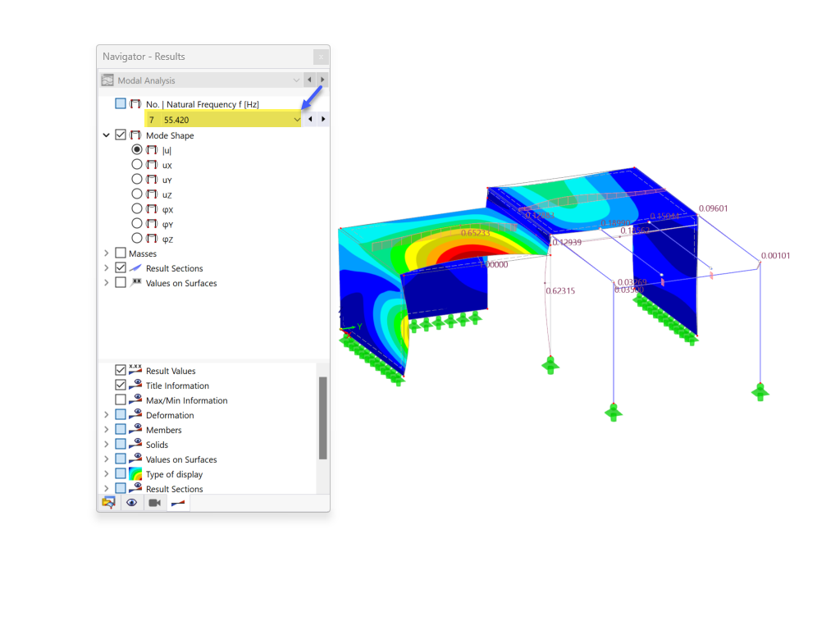Expand the Solids tree node
Viewport: 840px width, 630px height.
(x=106, y=445)
